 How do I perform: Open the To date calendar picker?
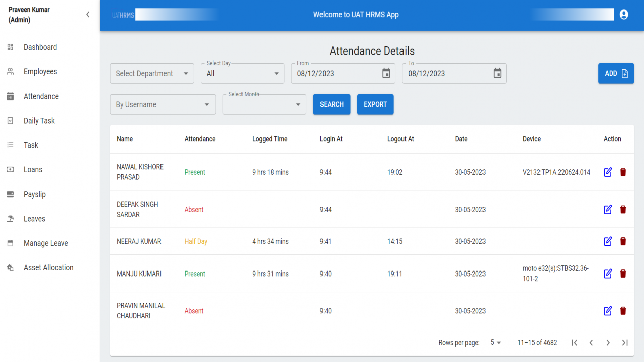497,73
